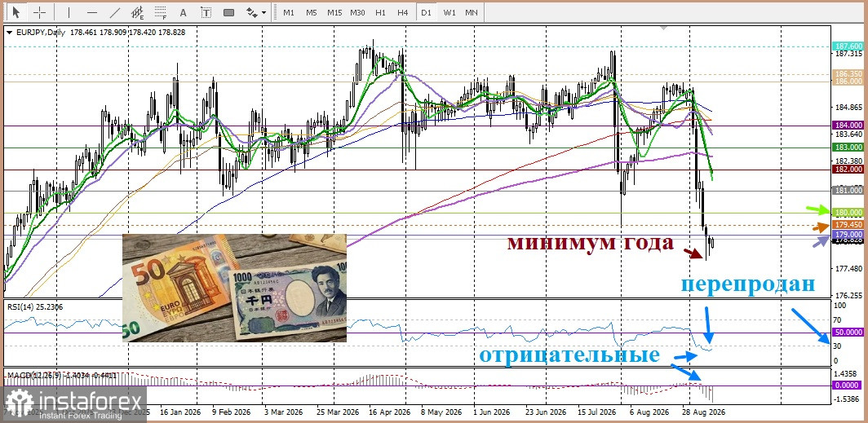Expand the triangle beside EURJPY,Daily
Image resolution: width=868 pixels, height=423 pixels.
(x=10, y=33)
